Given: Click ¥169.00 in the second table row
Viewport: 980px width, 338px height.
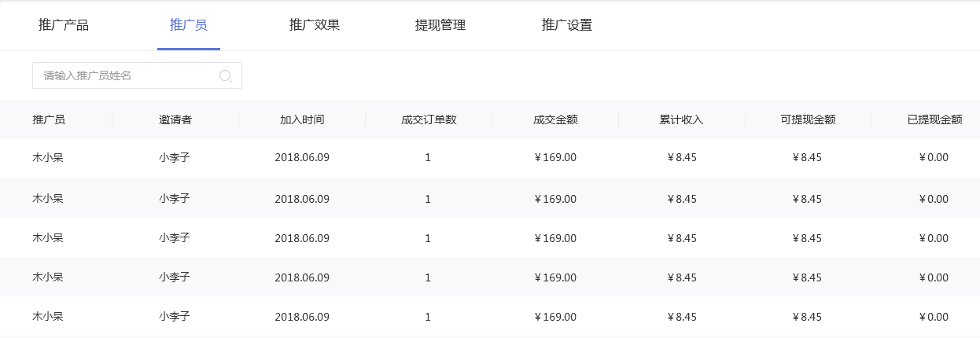Looking at the screenshot, I should point(555,199).
